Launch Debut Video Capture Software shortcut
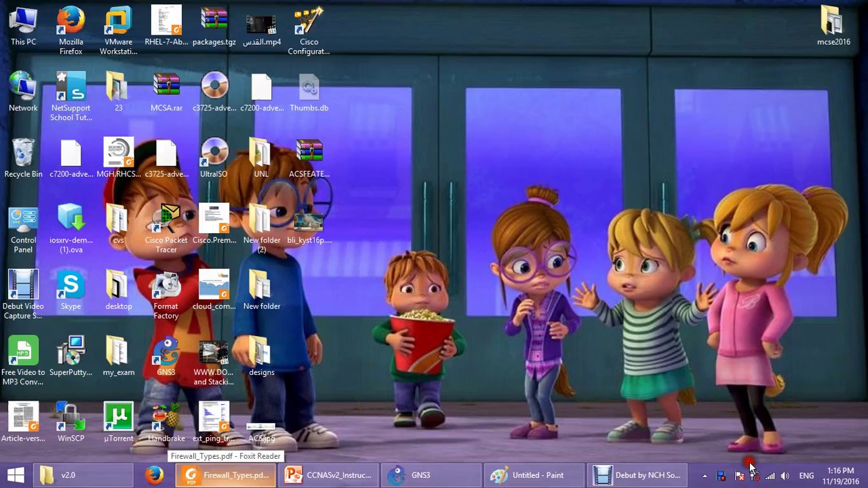The image size is (868, 488). point(23,296)
